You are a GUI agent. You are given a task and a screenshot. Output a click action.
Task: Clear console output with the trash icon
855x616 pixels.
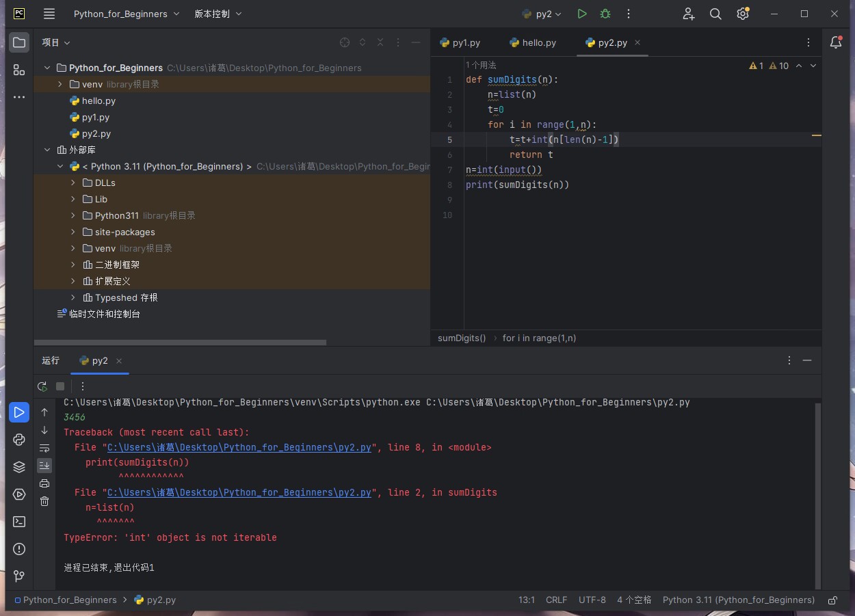pyautogui.click(x=44, y=501)
